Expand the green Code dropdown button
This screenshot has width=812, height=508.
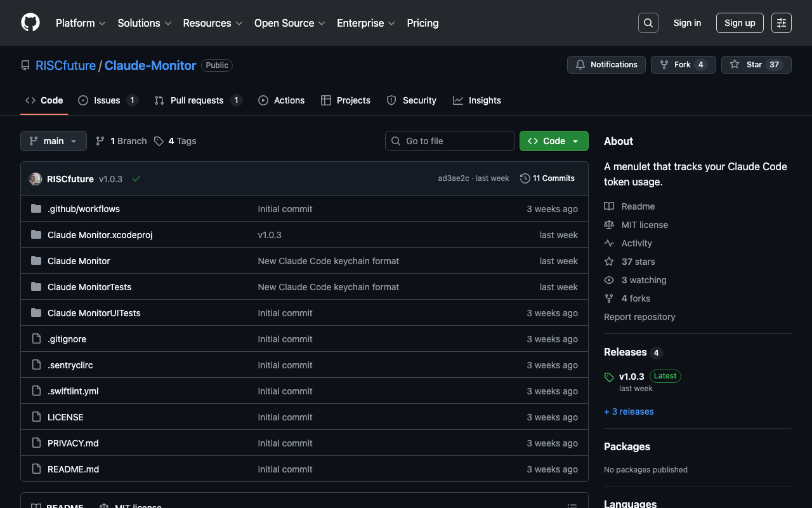(x=553, y=141)
